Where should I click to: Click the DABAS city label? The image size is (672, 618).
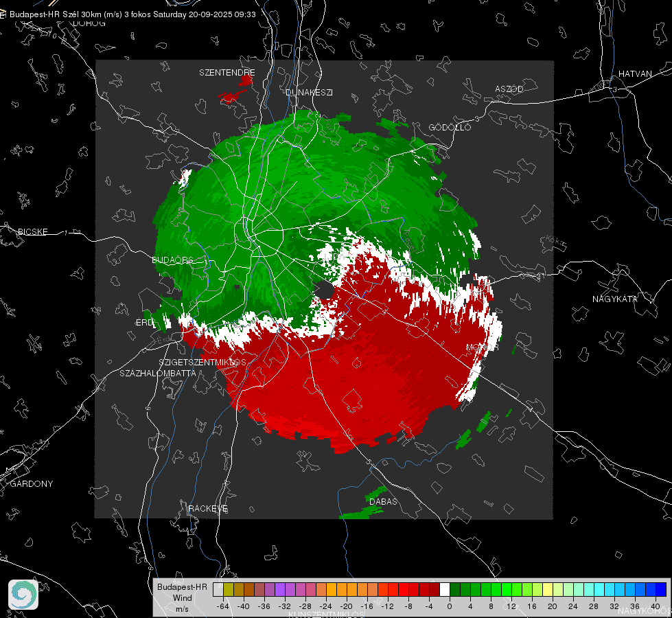point(383,501)
